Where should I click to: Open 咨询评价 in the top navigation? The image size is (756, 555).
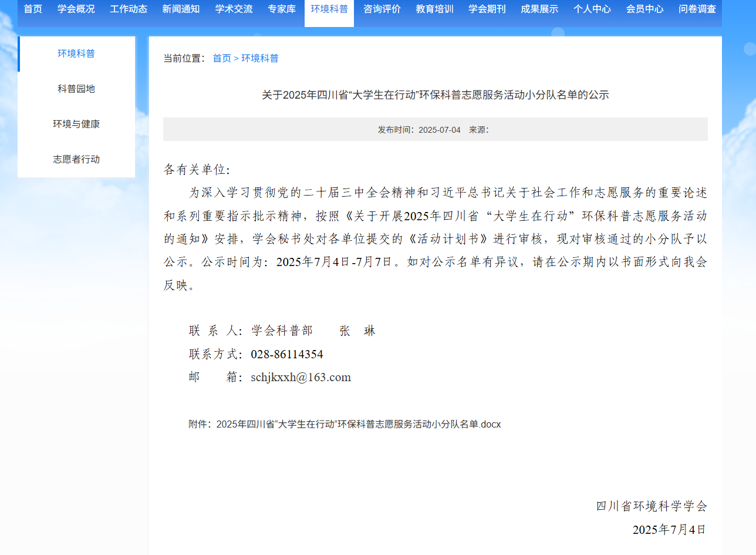382,9
